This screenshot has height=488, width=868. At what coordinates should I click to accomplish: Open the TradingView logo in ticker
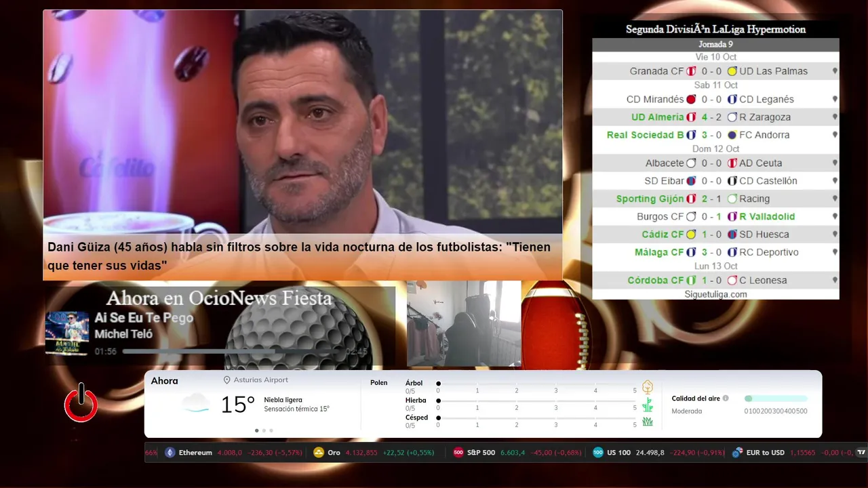862,452
